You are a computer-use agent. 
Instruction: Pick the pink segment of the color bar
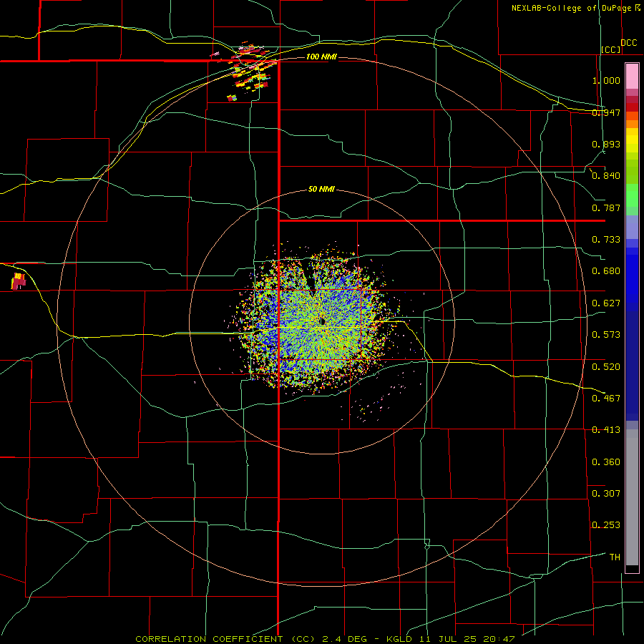point(632,76)
